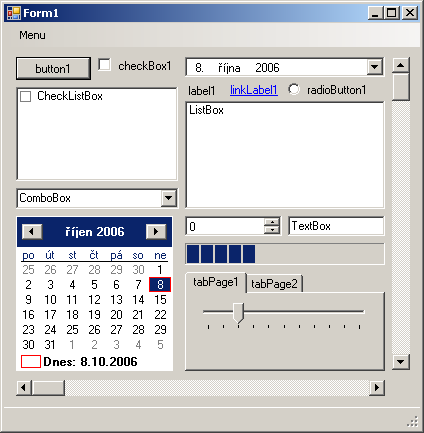
Task: Follow the linkLabel1 link
Action: tap(254, 90)
